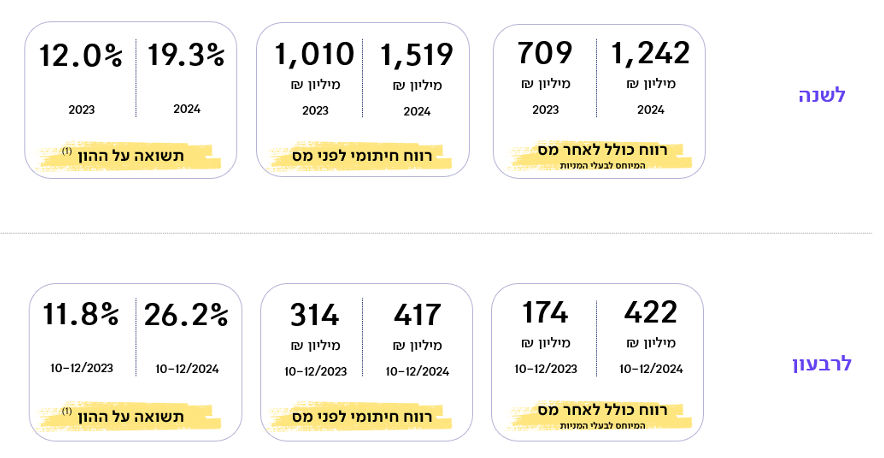Click the 1,010 underwriting profit for 2023
This screenshot has height=458, width=884.
click(315, 54)
